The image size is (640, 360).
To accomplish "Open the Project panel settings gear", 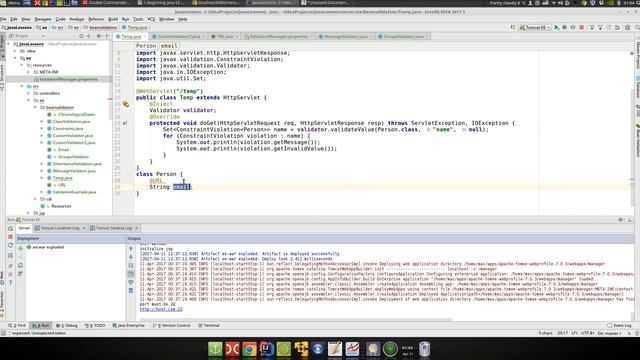I will (x=99, y=36).
